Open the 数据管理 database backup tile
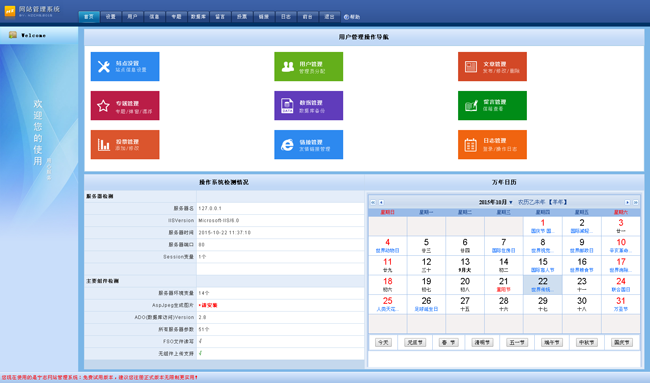 point(308,106)
